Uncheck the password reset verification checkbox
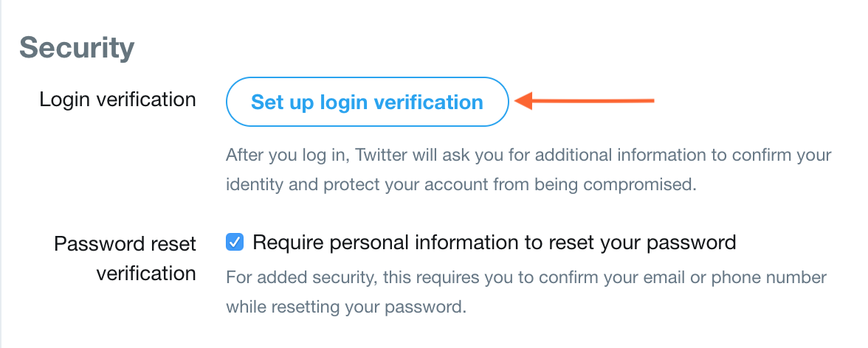 pyautogui.click(x=235, y=242)
